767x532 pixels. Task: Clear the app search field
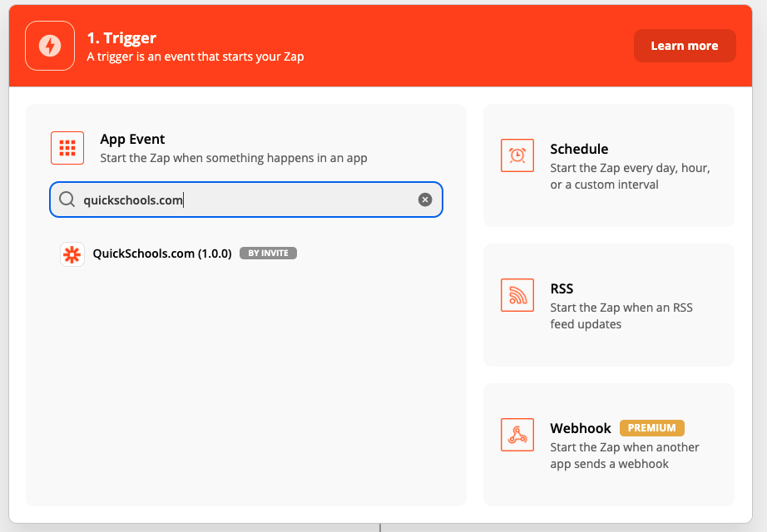coord(425,199)
